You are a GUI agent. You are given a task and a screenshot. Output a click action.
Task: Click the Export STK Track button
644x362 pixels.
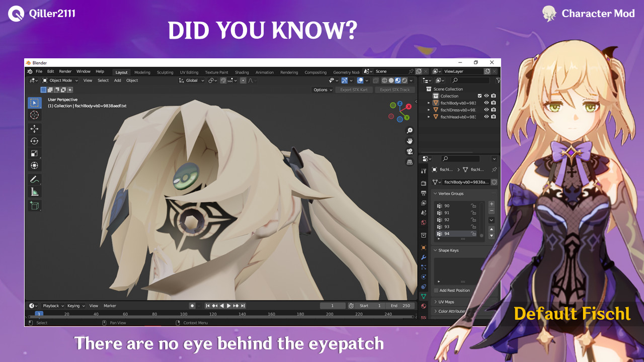point(395,90)
